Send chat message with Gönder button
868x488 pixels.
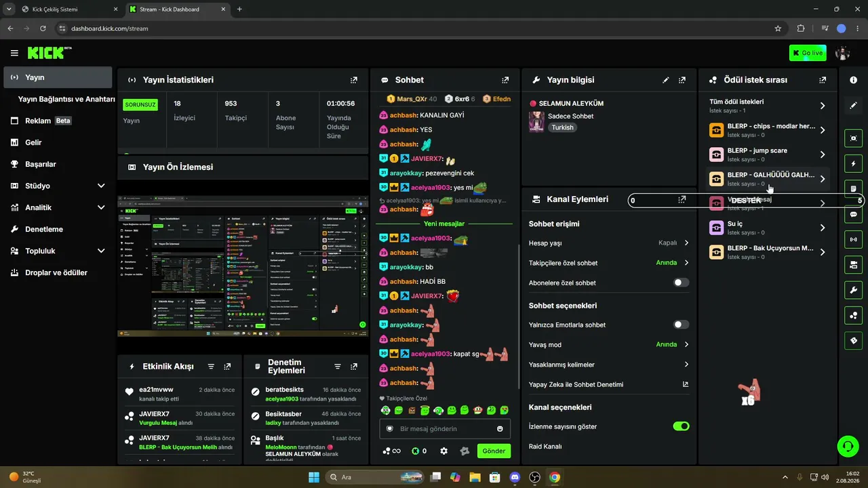[494, 451]
